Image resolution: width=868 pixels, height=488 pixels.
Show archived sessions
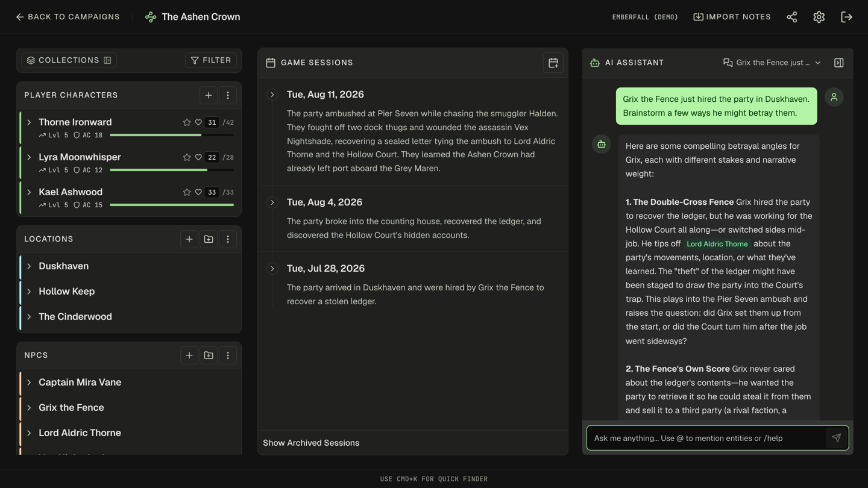click(311, 443)
